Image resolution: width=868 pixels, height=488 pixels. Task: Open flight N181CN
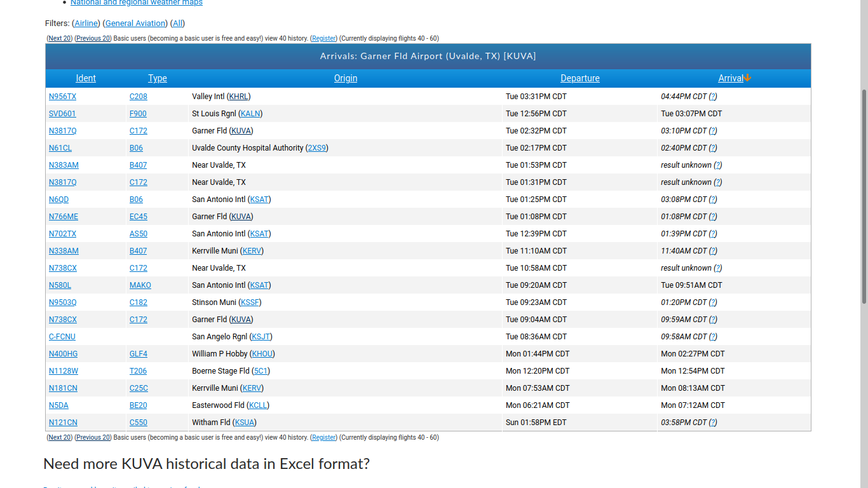point(63,388)
